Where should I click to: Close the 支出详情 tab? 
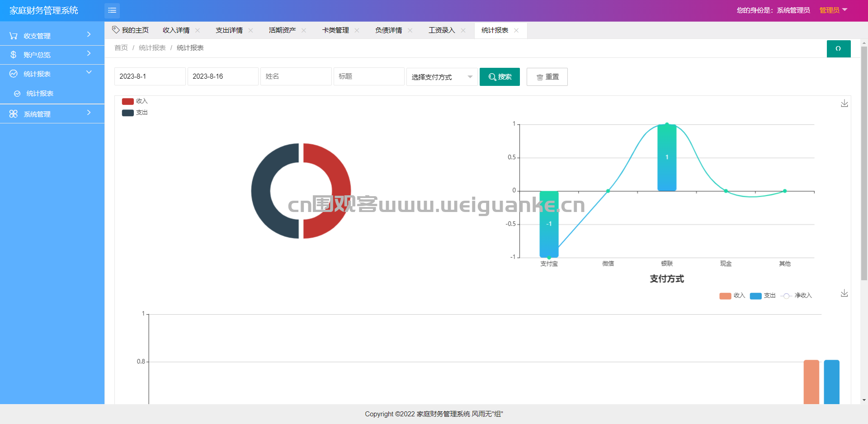coord(251,30)
